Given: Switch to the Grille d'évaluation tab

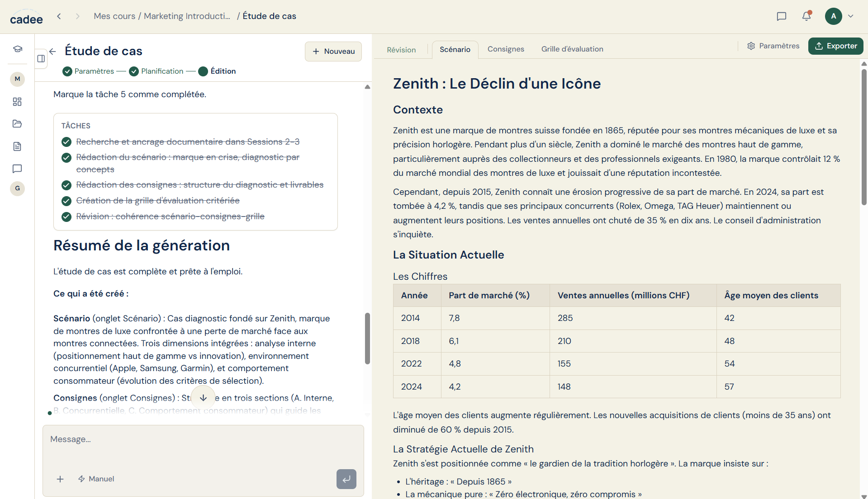Looking at the screenshot, I should (x=572, y=49).
